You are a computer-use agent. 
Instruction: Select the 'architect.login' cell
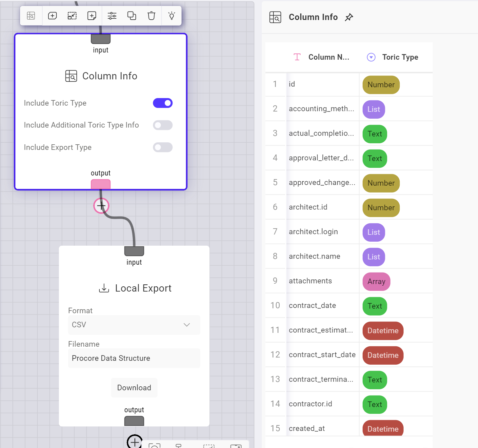323,232
